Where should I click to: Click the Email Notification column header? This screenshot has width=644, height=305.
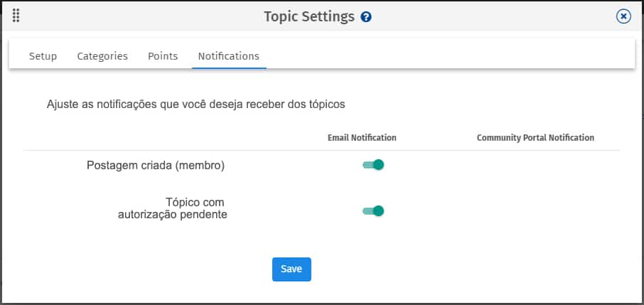[x=362, y=138]
